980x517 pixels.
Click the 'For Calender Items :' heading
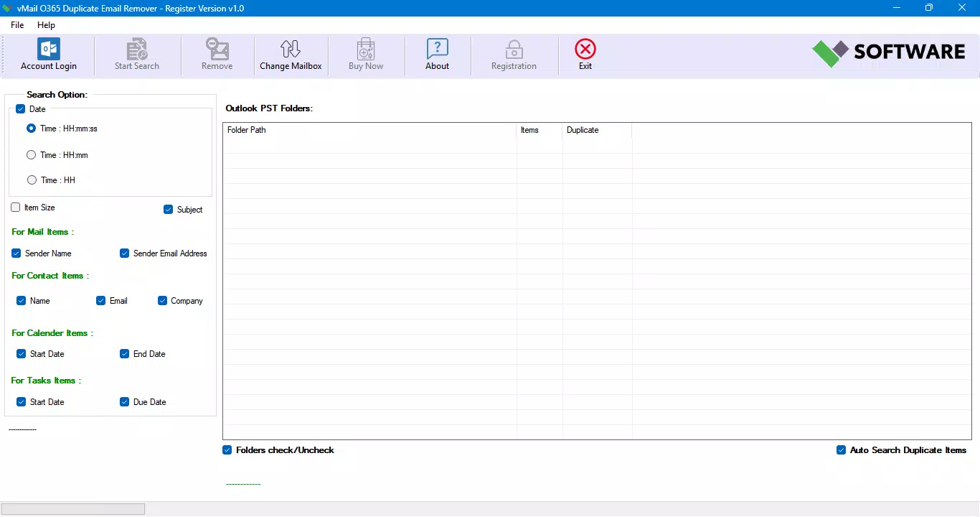pyautogui.click(x=52, y=333)
